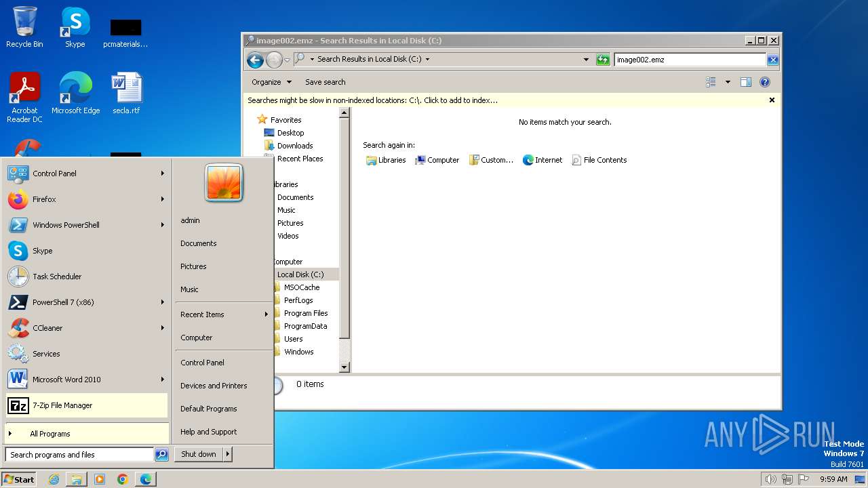Open Windows Media Player from taskbar
Viewport: 868px width, 488px height.
click(100, 479)
